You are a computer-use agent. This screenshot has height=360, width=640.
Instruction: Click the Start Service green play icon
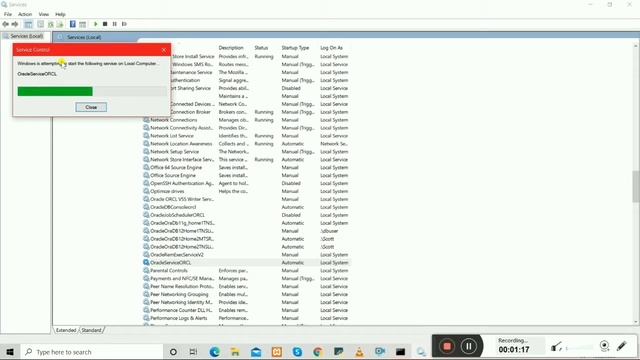click(96, 24)
